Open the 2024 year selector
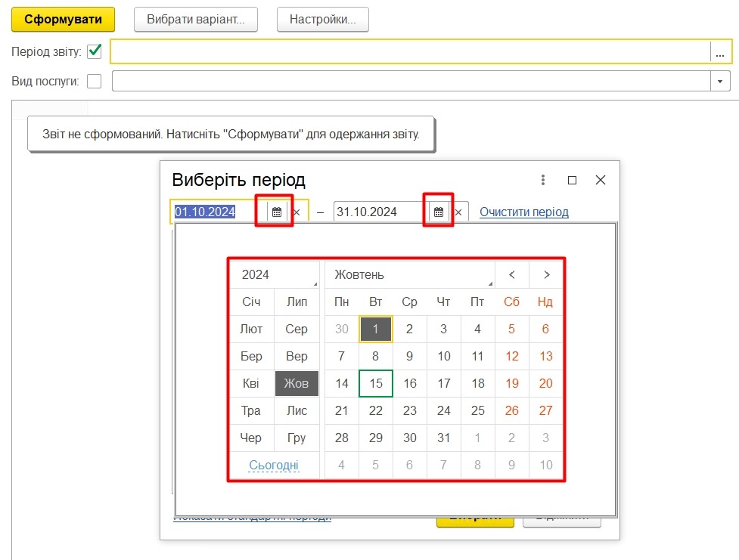Viewport: 739px width, 560px height. pyautogui.click(x=275, y=275)
